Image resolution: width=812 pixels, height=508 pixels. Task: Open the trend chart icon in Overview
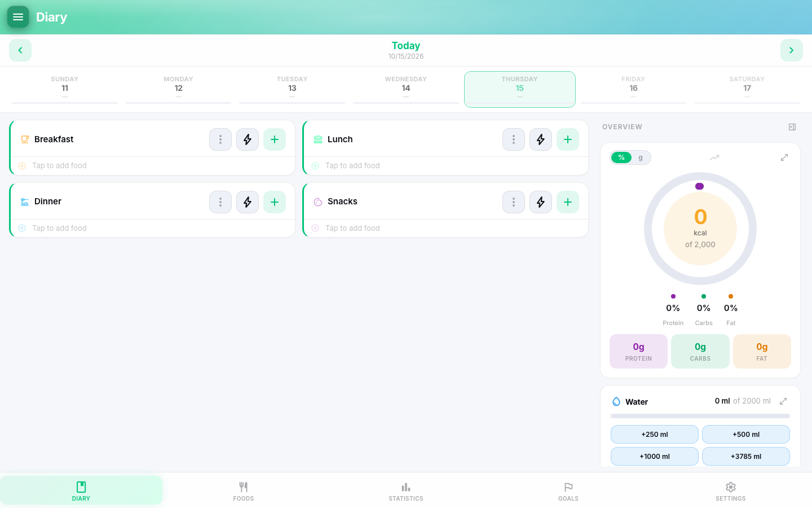tap(714, 157)
